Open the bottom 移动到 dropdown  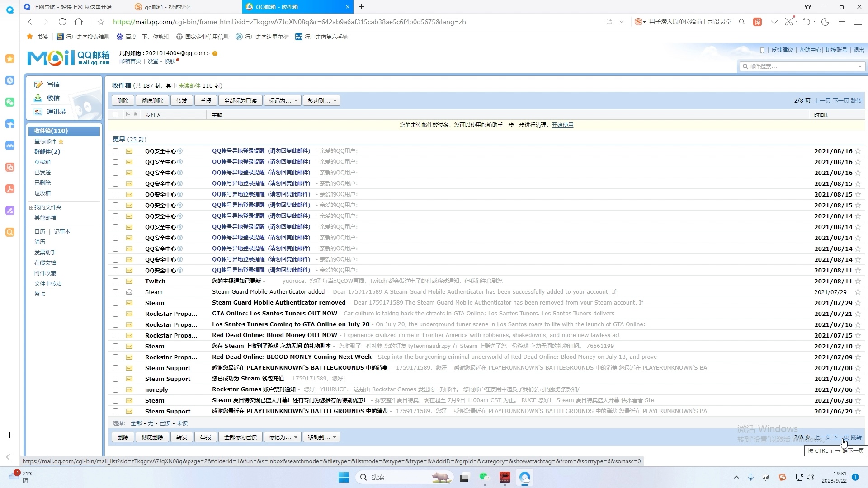coord(321,437)
